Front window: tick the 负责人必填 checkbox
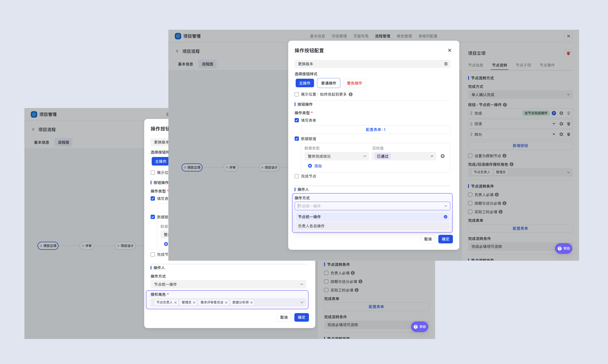 (x=470, y=195)
